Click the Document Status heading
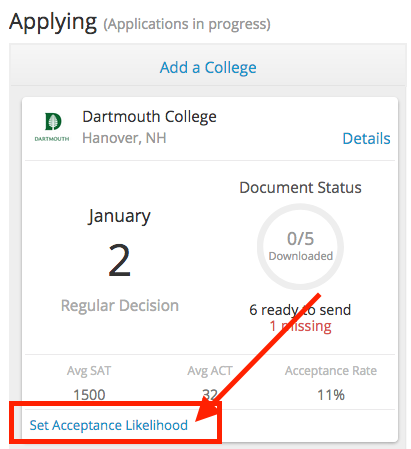This screenshot has height=449, width=411. tap(300, 187)
